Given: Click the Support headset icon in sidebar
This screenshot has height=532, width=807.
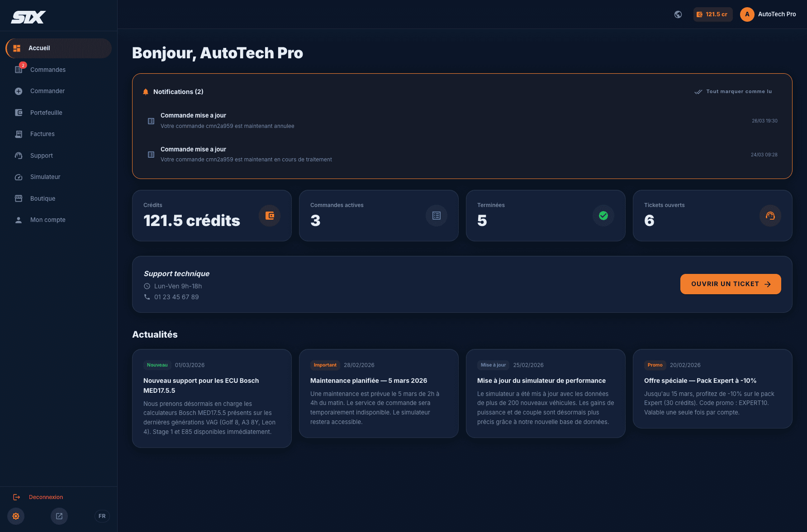Looking at the screenshot, I should pyautogui.click(x=19, y=155).
